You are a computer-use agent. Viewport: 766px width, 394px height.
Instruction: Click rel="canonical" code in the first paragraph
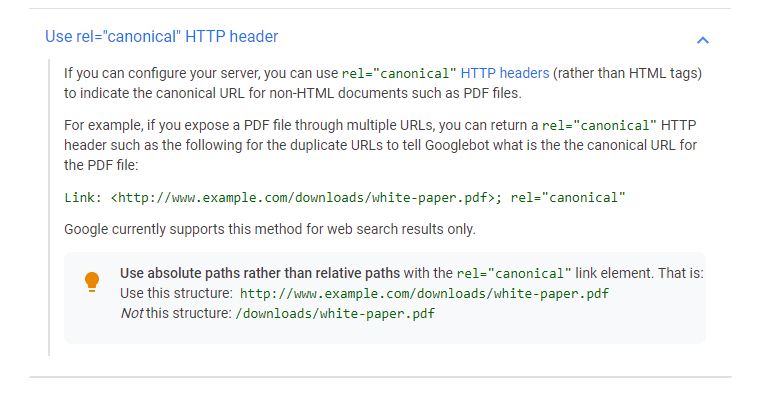click(x=399, y=74)
